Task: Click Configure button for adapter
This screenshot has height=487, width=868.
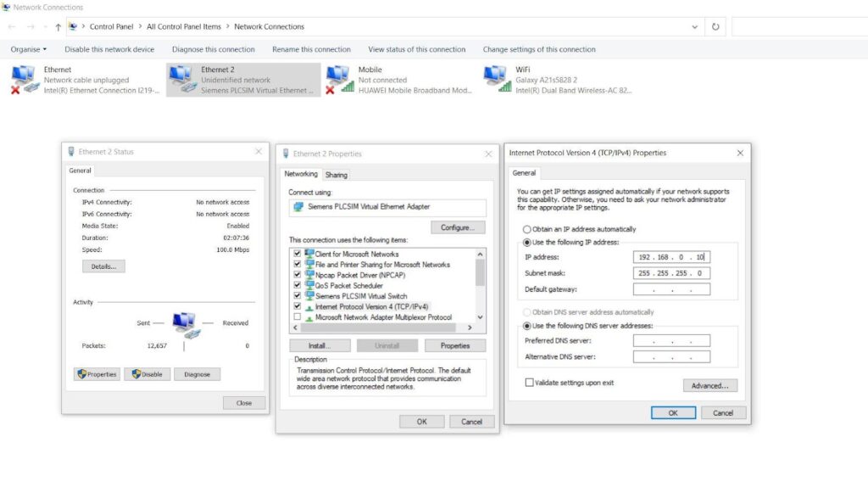Action: (458, 227)
